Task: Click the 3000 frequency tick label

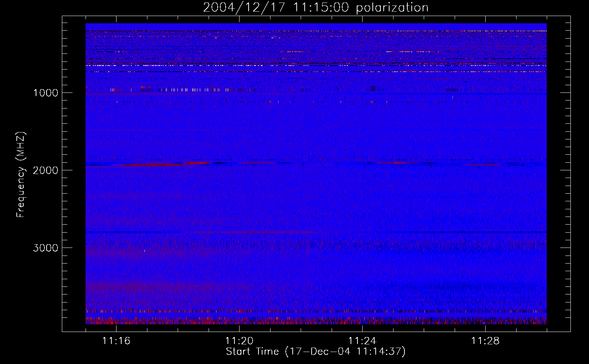Action: (46, 248)
